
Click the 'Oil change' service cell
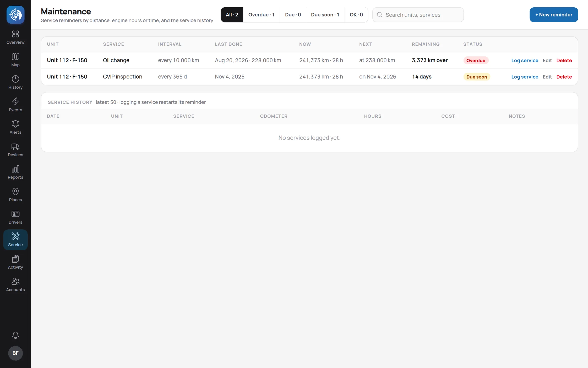tap(116, 60)
